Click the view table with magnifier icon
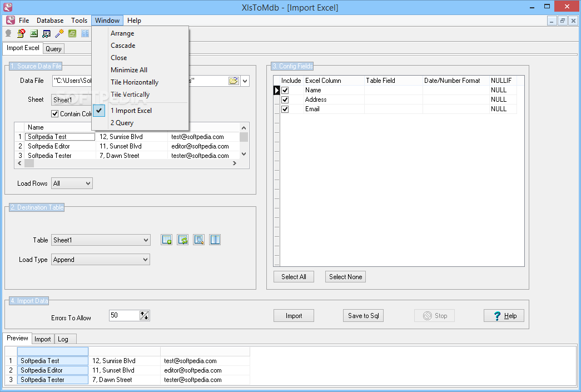This screenshot has width=581, height=392. point(199,240)
